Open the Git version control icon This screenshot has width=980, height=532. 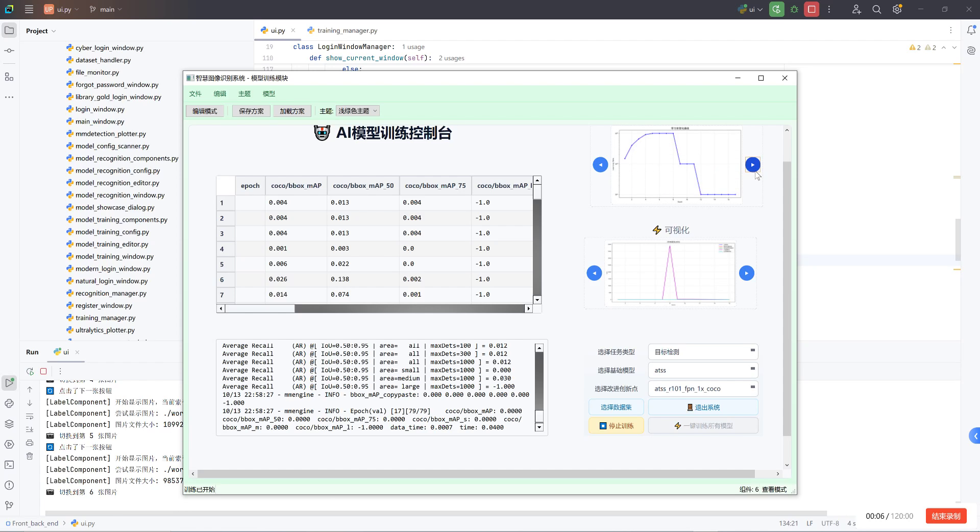[9, 505]
